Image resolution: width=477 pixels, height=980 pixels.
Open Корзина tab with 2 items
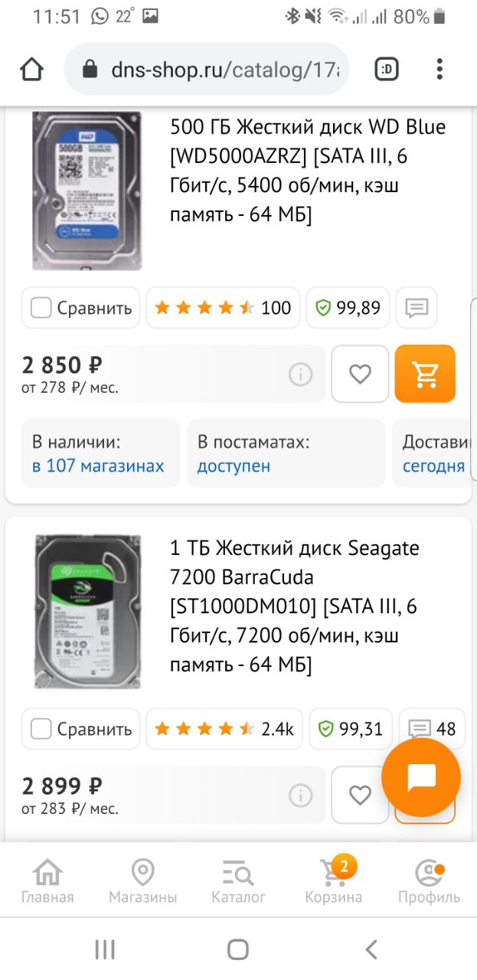(333, 880)
